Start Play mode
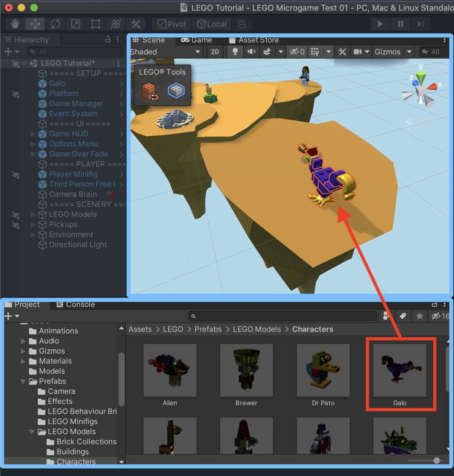Viewport: 454px width, 476px height. coord(380,24)
